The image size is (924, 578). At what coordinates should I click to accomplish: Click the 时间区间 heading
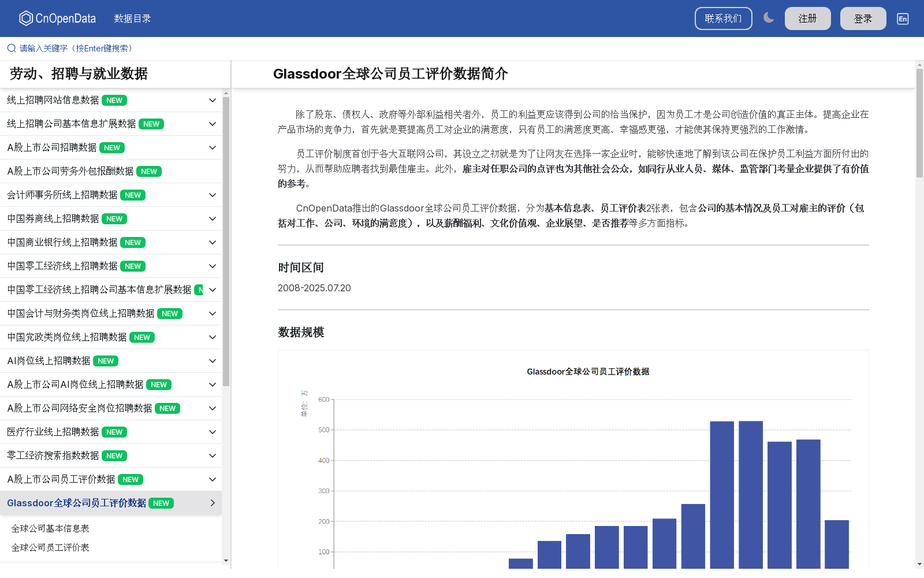[x=301, y=268]
